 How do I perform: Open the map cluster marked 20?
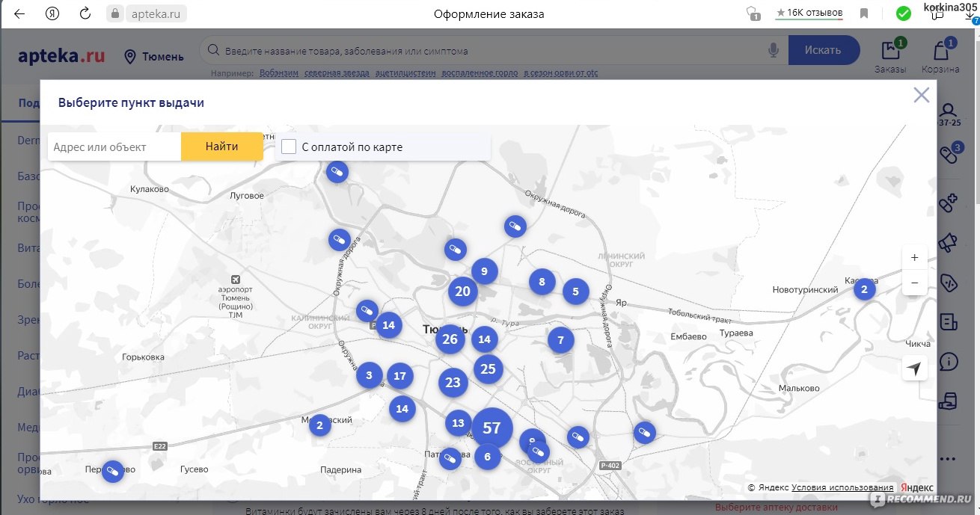tap(462, 292)
